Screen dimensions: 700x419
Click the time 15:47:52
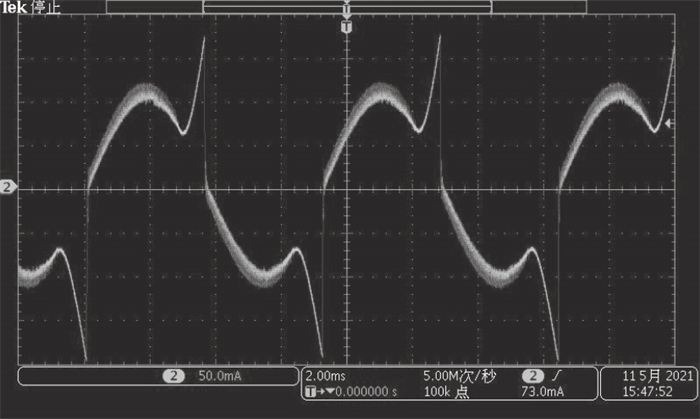click(x=647, y=392)
